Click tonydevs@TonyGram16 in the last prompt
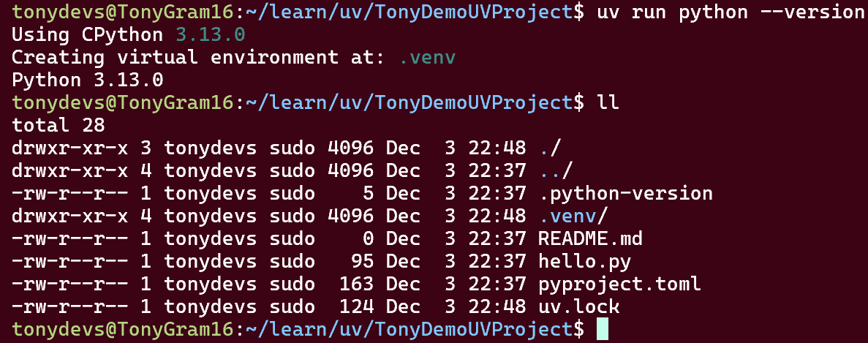This screenshot has height=343, width=868. [122, 329]
